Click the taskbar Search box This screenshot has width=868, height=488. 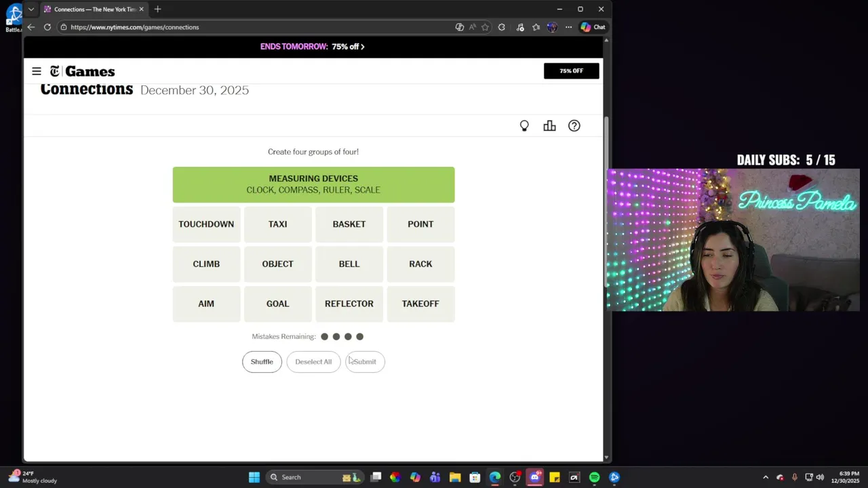pos(315,477)
